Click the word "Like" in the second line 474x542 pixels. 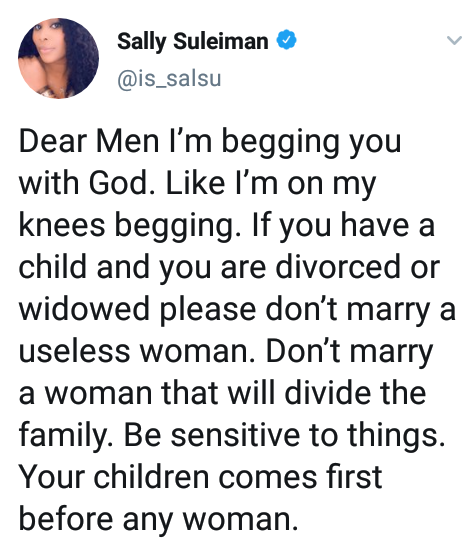click(x=195, y=183)
